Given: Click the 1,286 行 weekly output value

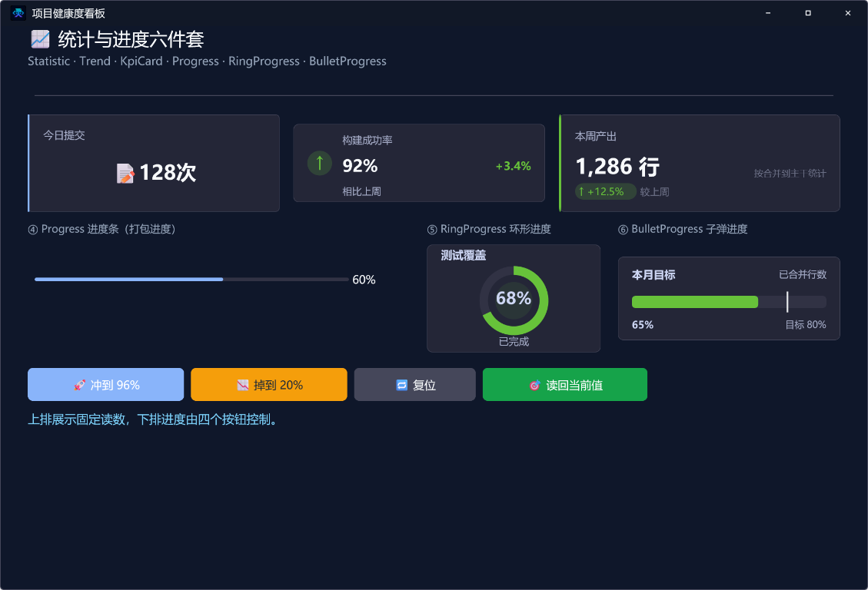Looking at the screenshot, I should [x=617, y=167].
